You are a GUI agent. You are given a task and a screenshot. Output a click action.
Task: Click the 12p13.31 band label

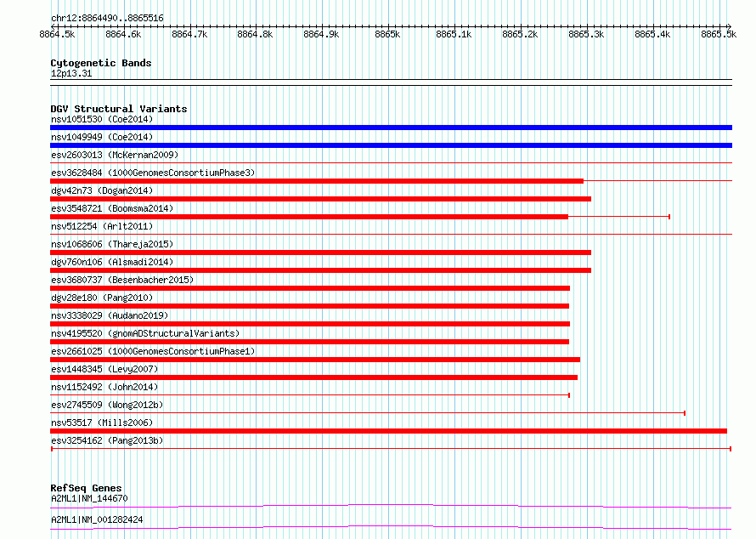[x=71, y=73]
